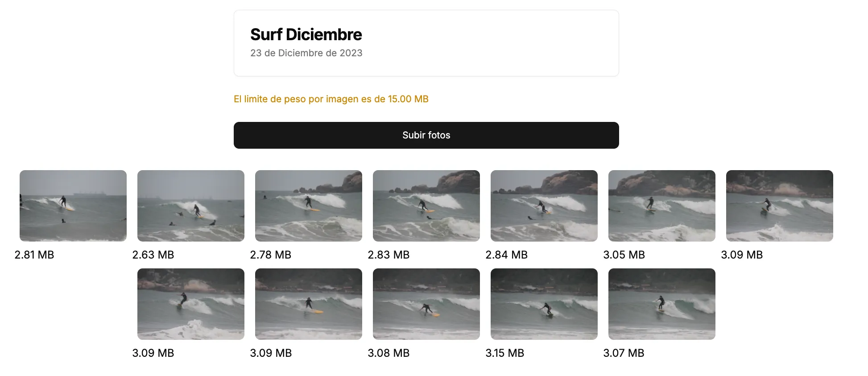Open the 3.07 MB image thumbnail
This screenshot has width=868, height=376.
click(x=662, y=304)
